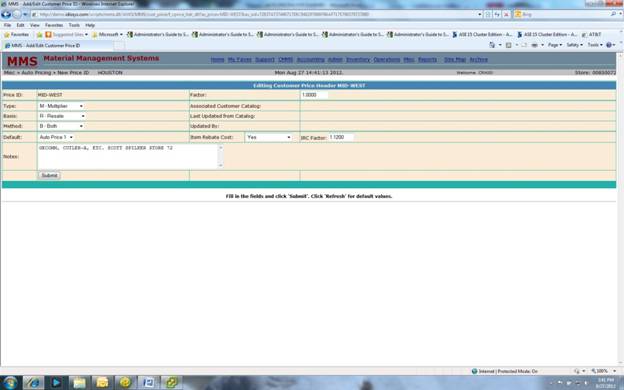This screenshot has width=624, height=390.
Task: Open the Favorites menu in menu bar
Action: click(x=54, y=25)
